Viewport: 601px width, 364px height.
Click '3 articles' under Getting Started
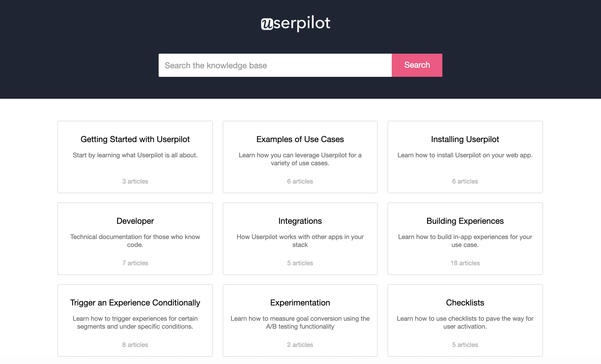click(x=135, y=181)
